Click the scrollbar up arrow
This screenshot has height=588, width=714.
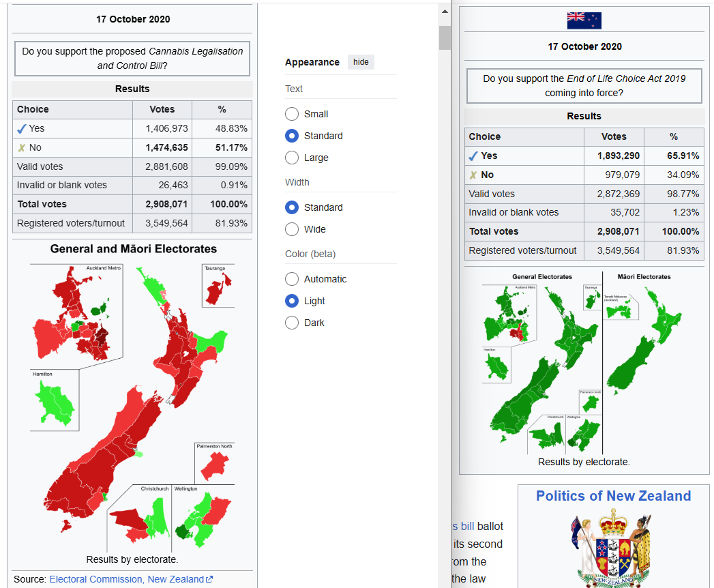445,12
